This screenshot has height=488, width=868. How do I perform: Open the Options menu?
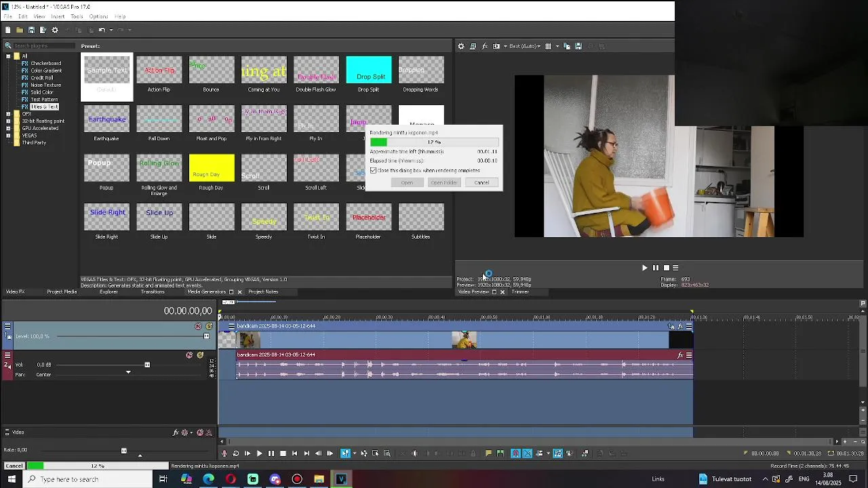coord(98,16)
